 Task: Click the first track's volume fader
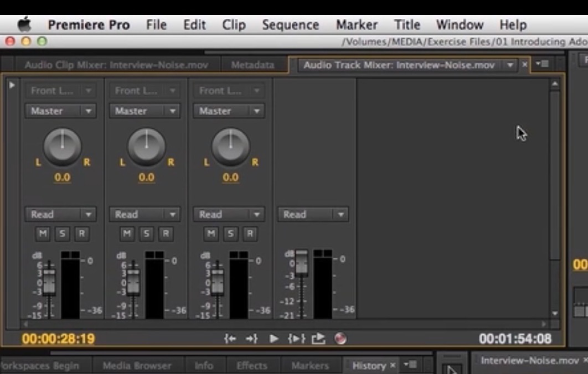coord(49,282)
